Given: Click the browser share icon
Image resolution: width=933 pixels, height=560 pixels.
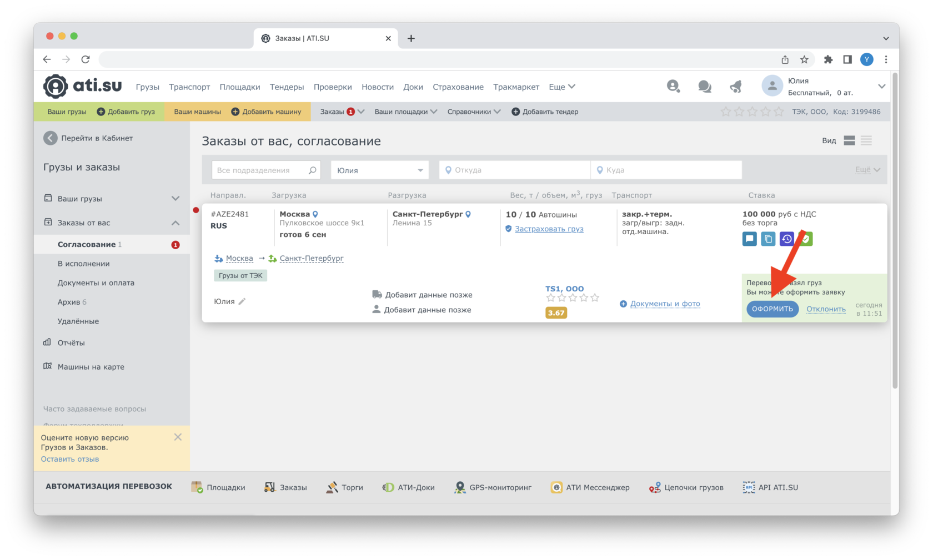Looking at the screenshot, I should [x=785, y=59].
